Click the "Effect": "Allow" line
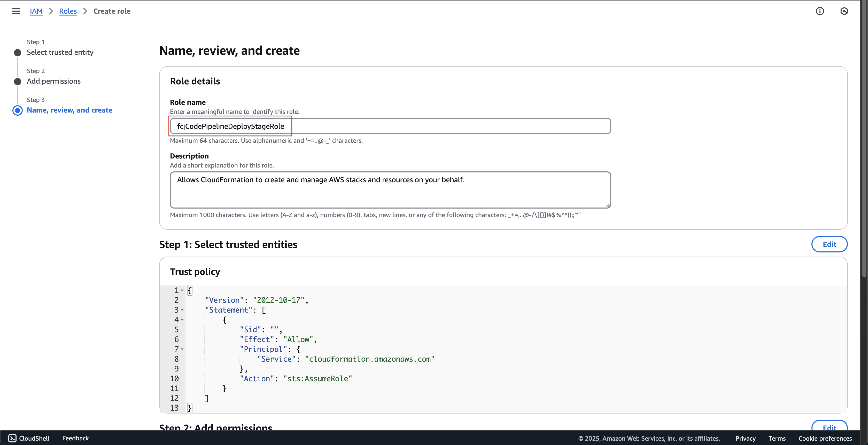Image resolution: width=868 pixels, height=445 pixels. (x=278, y=339)
